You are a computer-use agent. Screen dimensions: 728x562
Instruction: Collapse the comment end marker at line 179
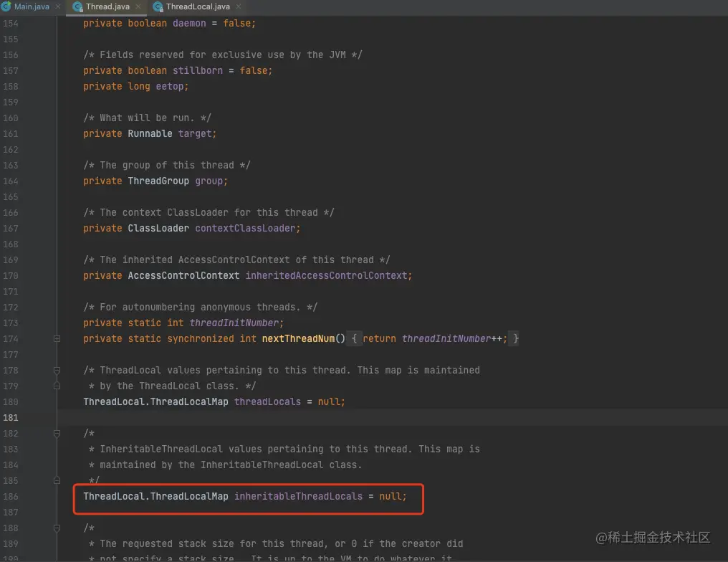pyautogui.click(x=57, y=386)
